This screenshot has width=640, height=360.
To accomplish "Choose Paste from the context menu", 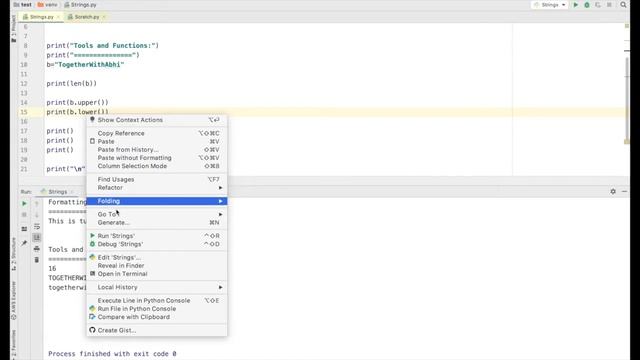I will tap(157, 142).
